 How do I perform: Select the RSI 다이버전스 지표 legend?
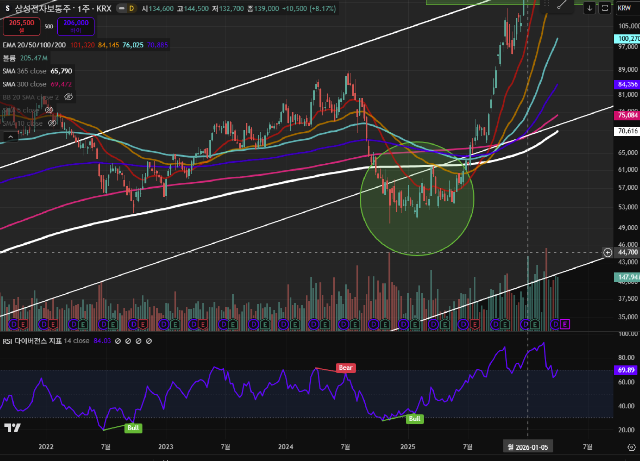[32, 341]
